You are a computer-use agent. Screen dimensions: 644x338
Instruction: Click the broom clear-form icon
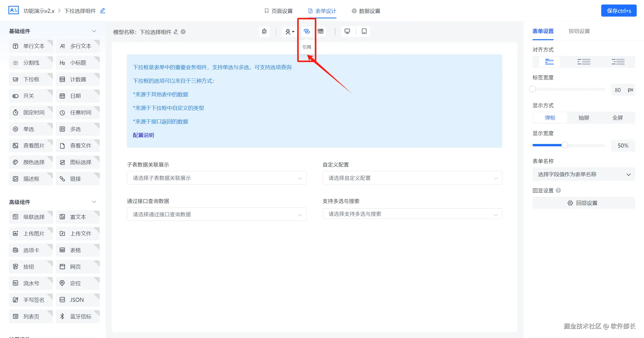pos(264,31)
